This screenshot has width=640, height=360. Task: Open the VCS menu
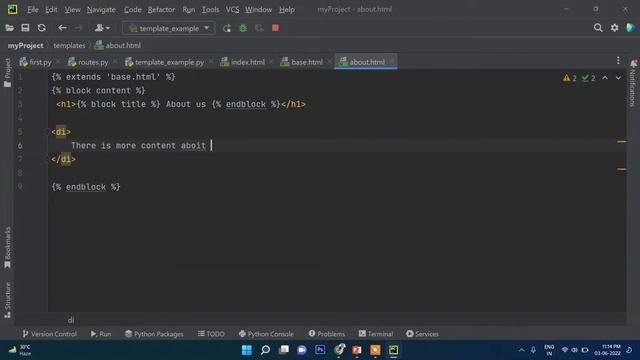click(x=233, y=9)
